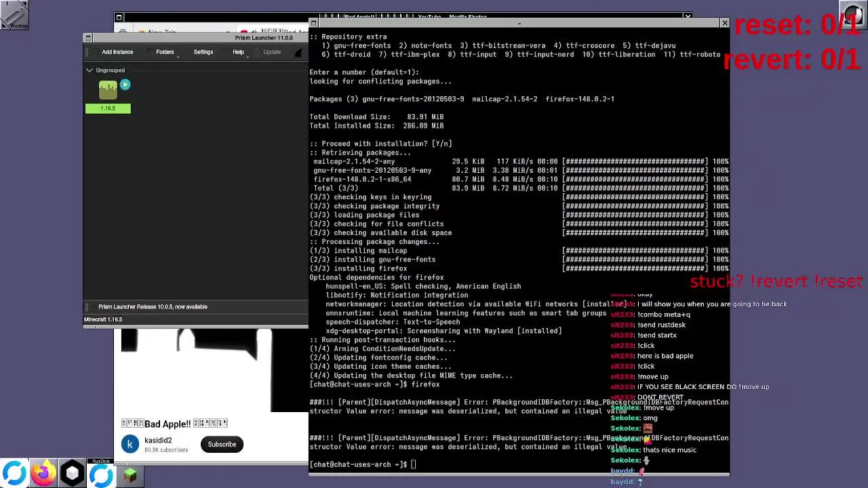The width and height of the screenshot is (868, 488).
Task: Open the kasidid2 channel avatar
Action: pyautogui.click(x=130, y=445)
